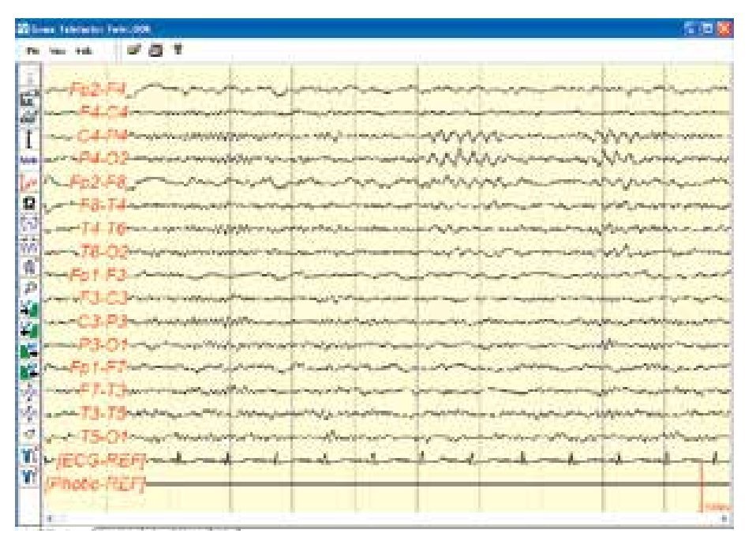This screenshot has width=756, height=556.
Task: Click leftmost top toolbar icon right of Help
Action: click(x=134, y=49)
